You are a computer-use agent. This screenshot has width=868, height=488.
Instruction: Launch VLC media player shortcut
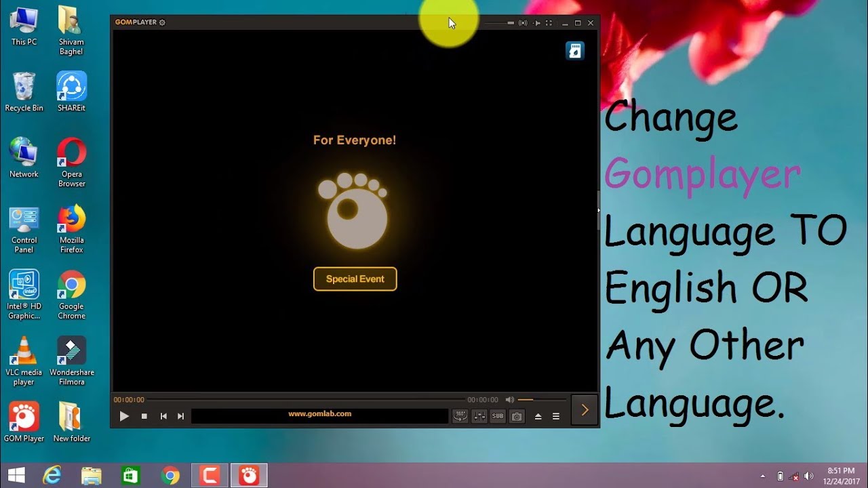(24, 361)
